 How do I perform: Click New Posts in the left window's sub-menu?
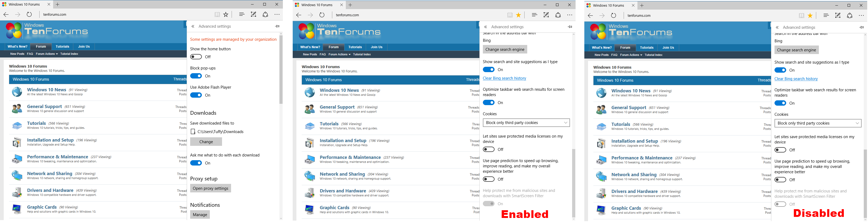[x=17, y=54]
